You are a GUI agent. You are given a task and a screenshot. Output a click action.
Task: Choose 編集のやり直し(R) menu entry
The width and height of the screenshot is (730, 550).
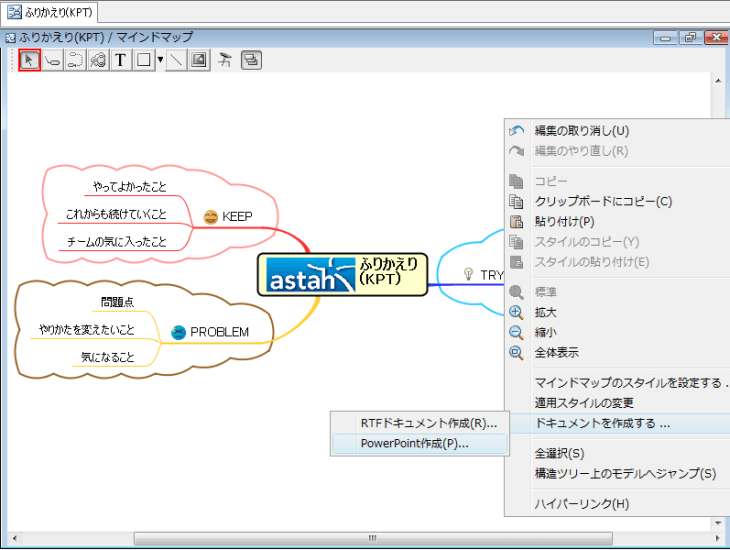[x=581, y=151]
